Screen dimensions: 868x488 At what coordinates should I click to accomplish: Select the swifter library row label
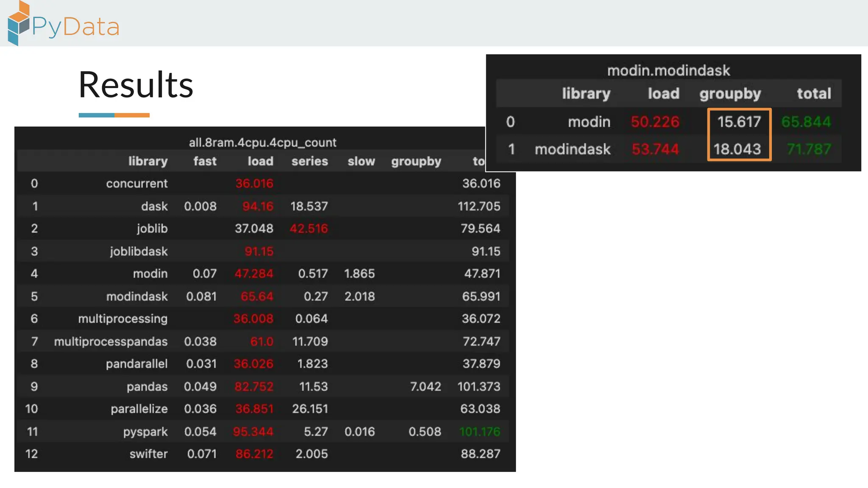coord(148,454)
